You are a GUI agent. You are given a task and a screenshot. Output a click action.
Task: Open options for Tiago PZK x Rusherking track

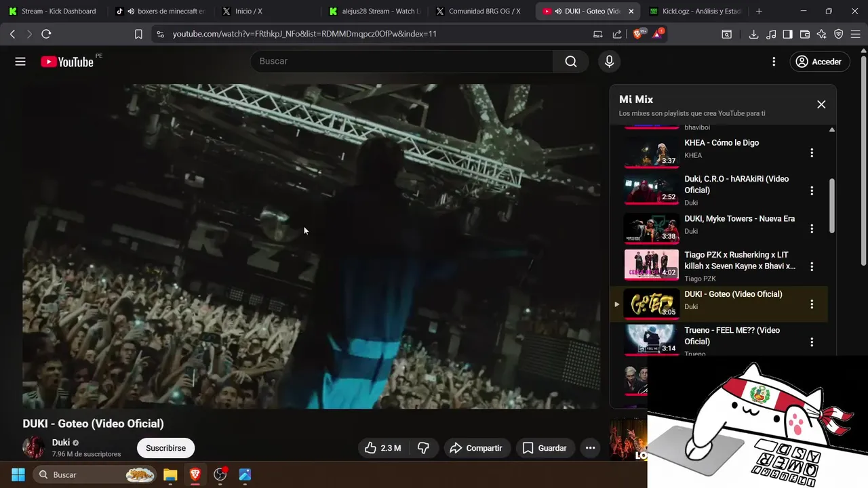(812, 266)
